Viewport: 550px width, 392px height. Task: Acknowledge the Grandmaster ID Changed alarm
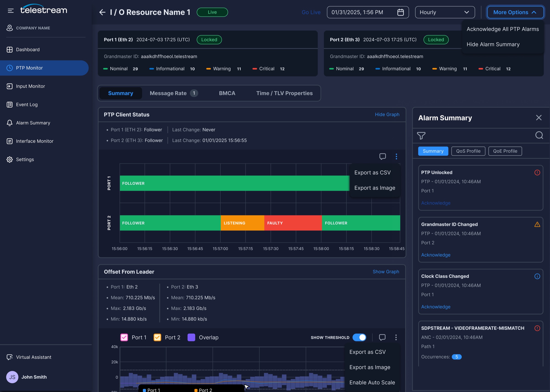[x=436, y=255]
